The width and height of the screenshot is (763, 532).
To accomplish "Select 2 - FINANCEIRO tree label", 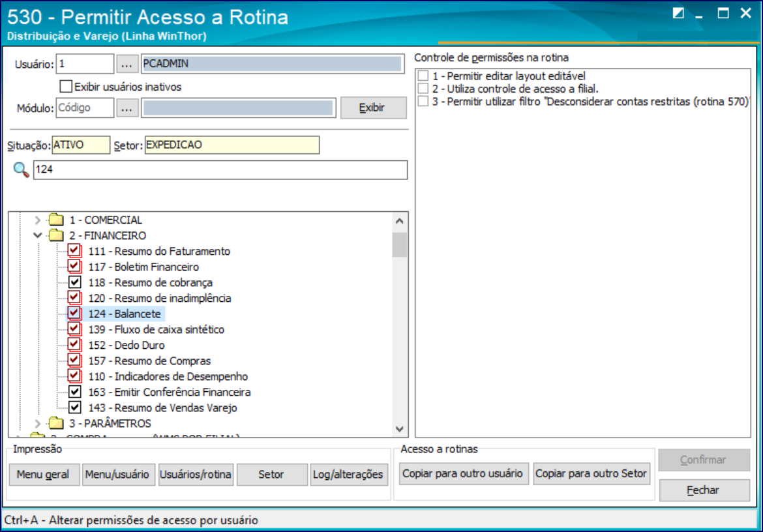I will pos(108,235).
